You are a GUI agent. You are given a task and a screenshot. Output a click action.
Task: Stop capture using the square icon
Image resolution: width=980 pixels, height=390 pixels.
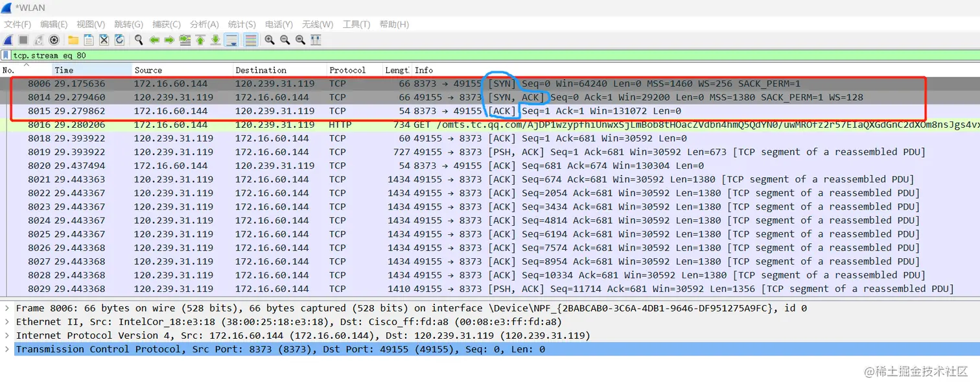23,40
